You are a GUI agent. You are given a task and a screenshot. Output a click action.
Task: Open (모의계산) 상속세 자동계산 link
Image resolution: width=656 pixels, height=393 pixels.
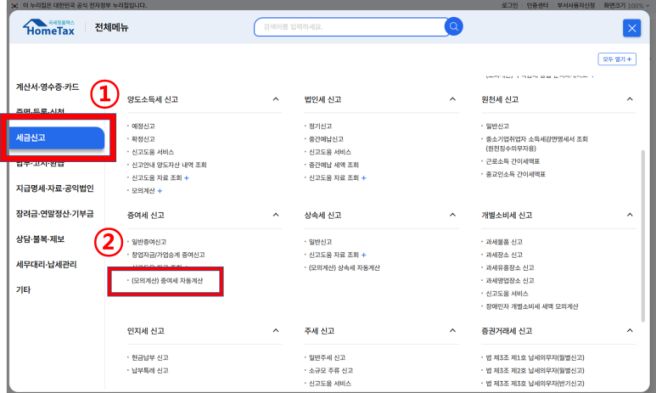pos(344,268)
